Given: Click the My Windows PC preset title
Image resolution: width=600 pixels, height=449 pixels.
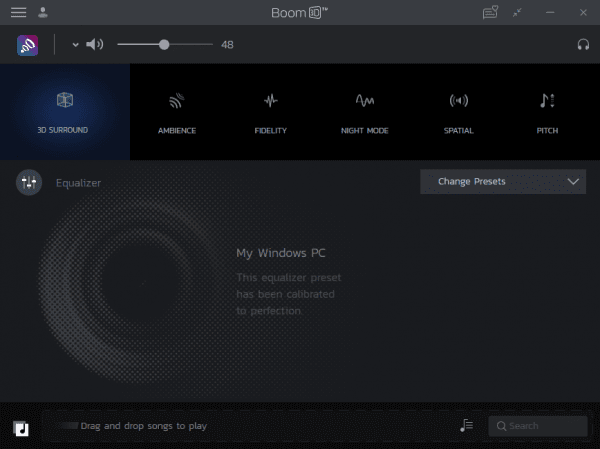Looking at the screenshot, I should click(280, 253).
